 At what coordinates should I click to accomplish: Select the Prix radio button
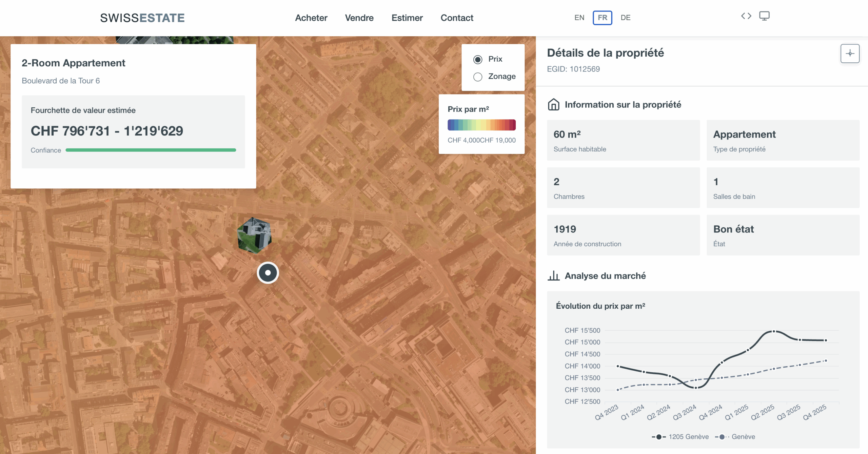pos(478,60)
